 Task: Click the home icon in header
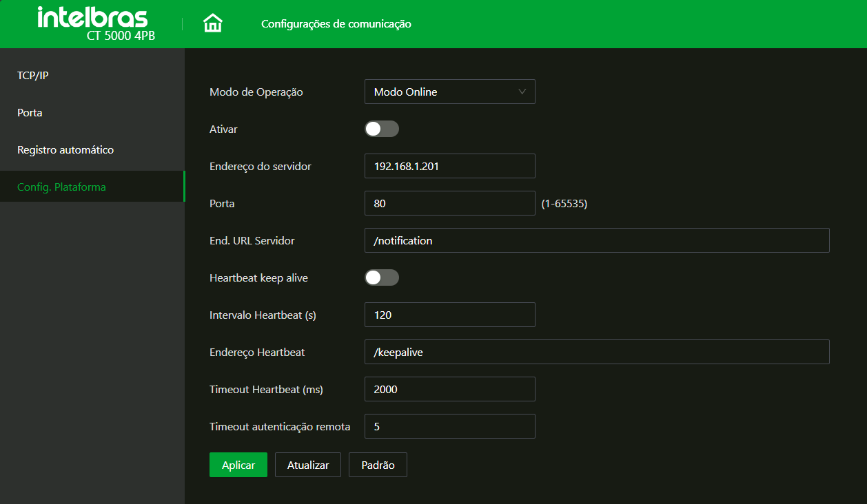point(213,24)
